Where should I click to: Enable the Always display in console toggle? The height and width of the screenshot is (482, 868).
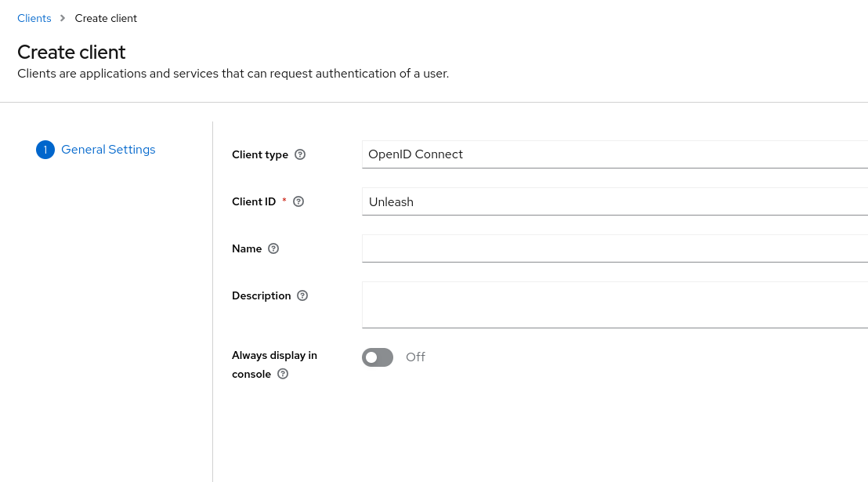tap(378, 357)
